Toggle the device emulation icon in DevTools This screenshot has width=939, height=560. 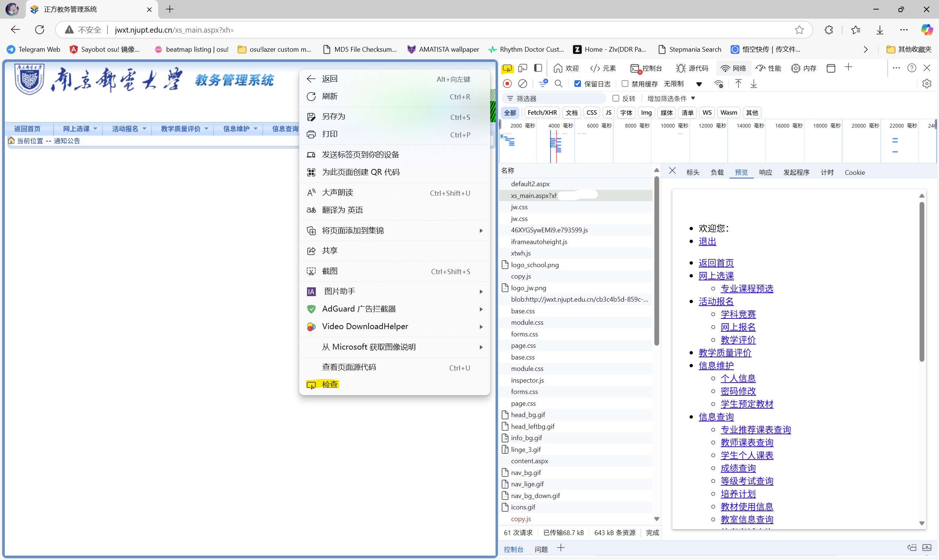pos(523,68)
